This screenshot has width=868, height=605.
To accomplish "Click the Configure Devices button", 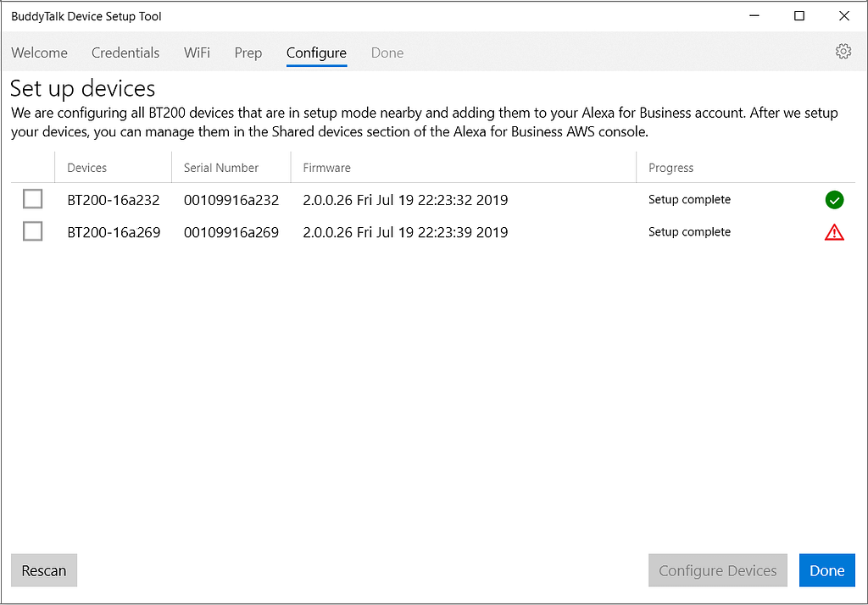I will (717, 570).
